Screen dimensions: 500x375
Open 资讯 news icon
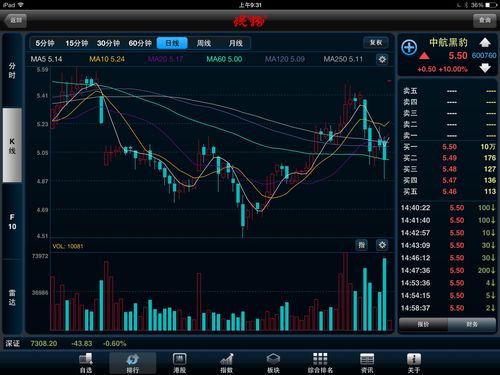(367, 363)
